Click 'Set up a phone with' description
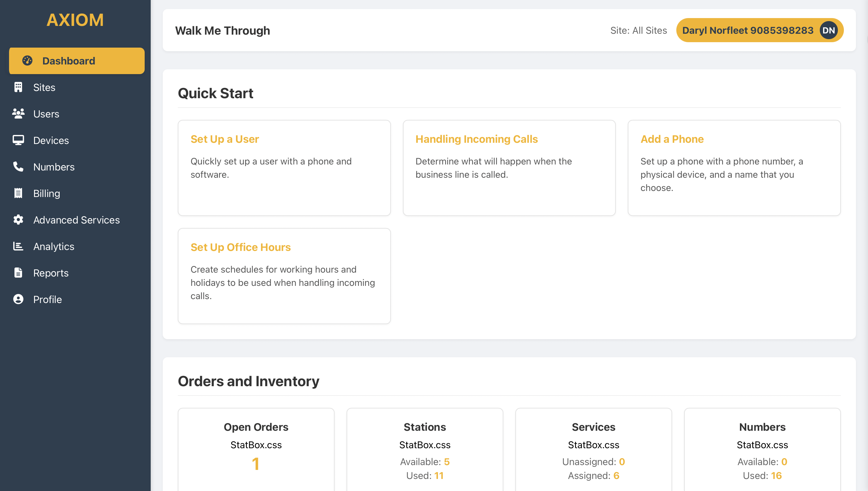 (722, 174)
